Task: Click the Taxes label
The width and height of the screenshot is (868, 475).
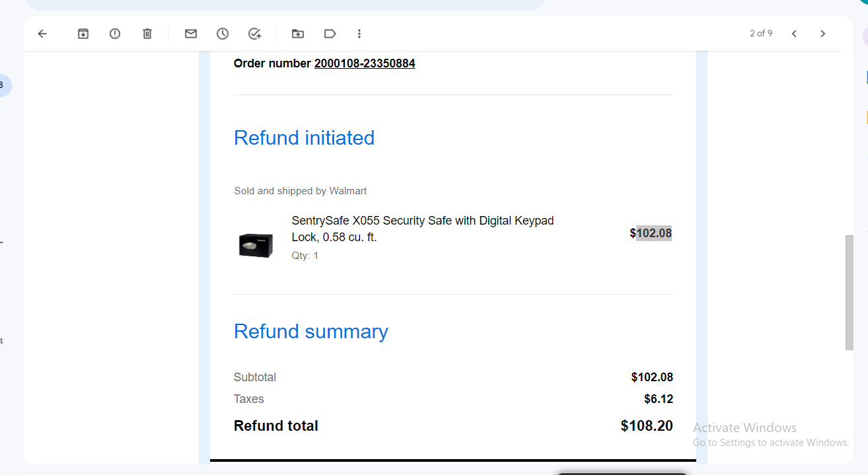Action: [x=249, y=399]
